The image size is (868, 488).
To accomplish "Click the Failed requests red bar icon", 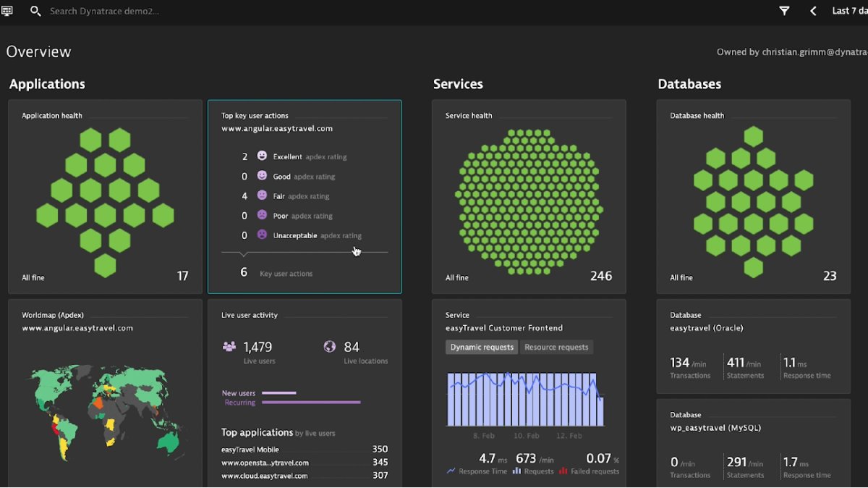I will [x=563, y=471].
